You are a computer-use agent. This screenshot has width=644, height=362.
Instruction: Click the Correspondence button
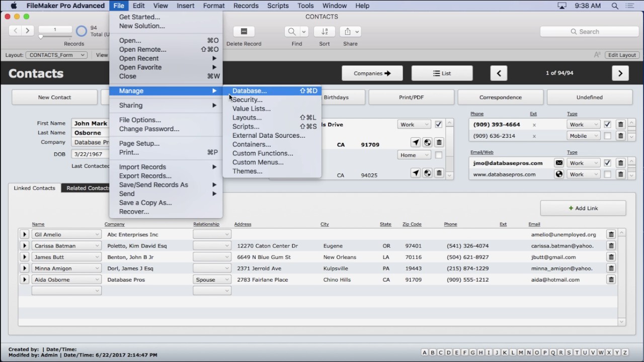[x=501, y=98]
